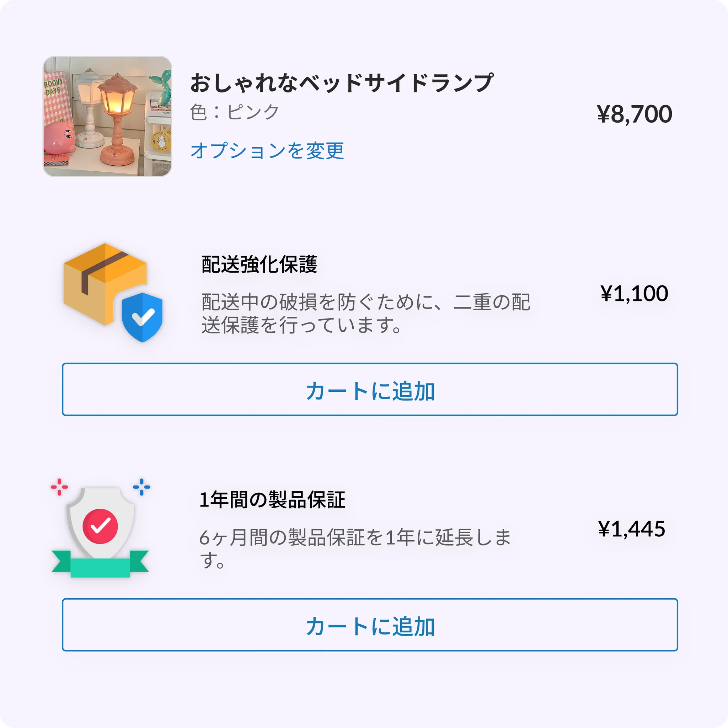Click the 1年間の製品保証 heading

[272, 500]
